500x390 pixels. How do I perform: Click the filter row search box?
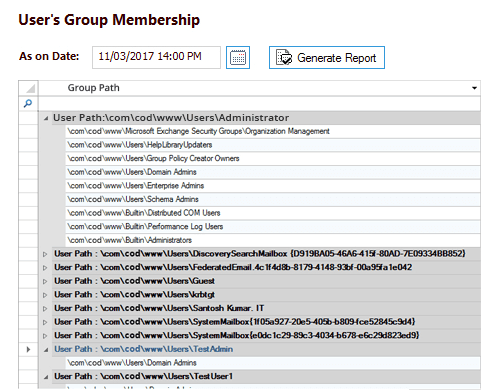point(259,103)
